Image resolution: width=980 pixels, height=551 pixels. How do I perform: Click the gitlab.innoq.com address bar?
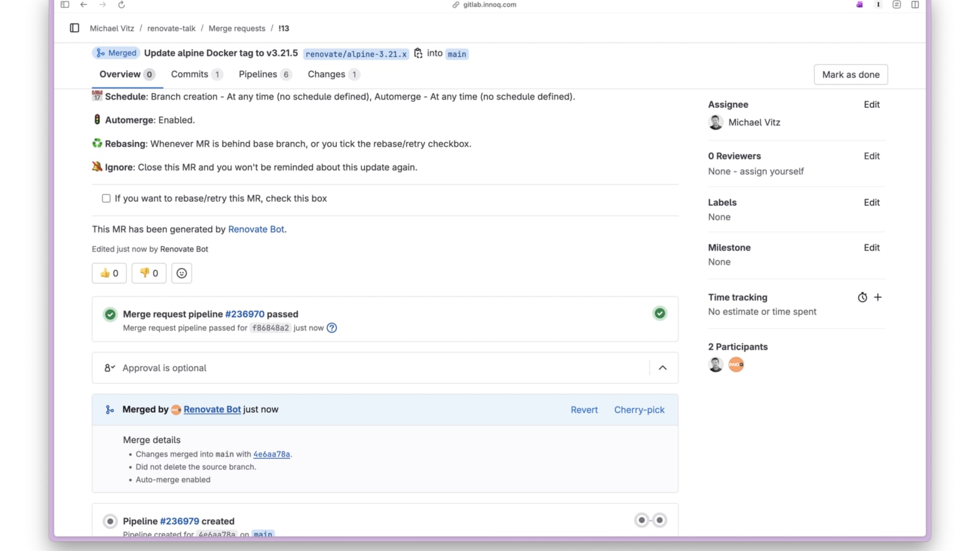pos(489,5)
